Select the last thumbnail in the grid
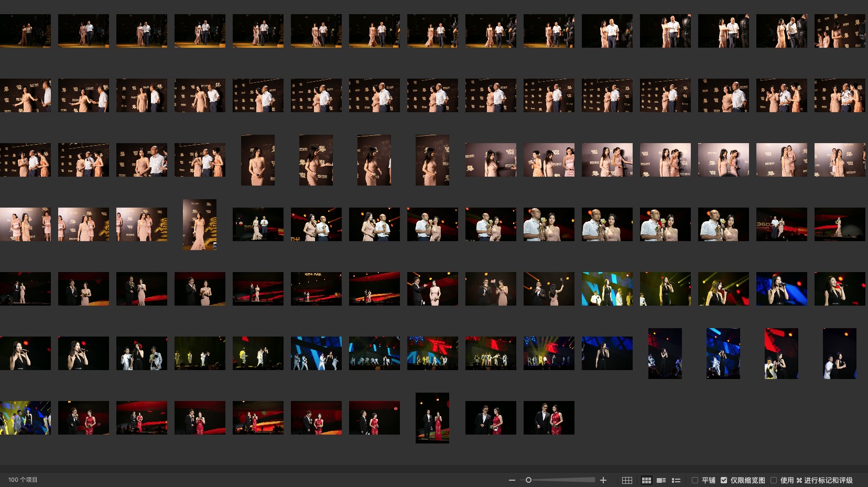The height and width of the screenshot is (487, 868). pos(549,418)
